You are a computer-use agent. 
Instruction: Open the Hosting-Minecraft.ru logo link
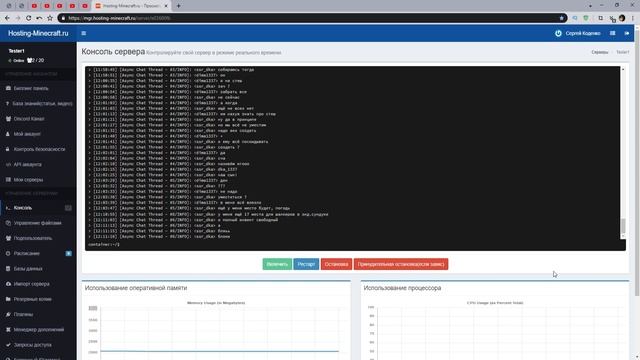pos(38,33)
